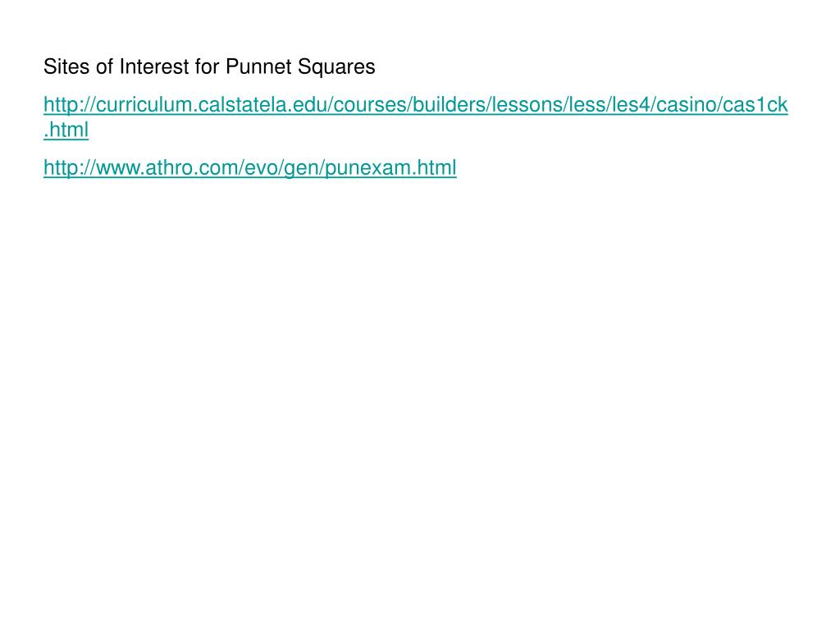
Task: Click "les4" segment of the first URL
Action: coord(629,105)
